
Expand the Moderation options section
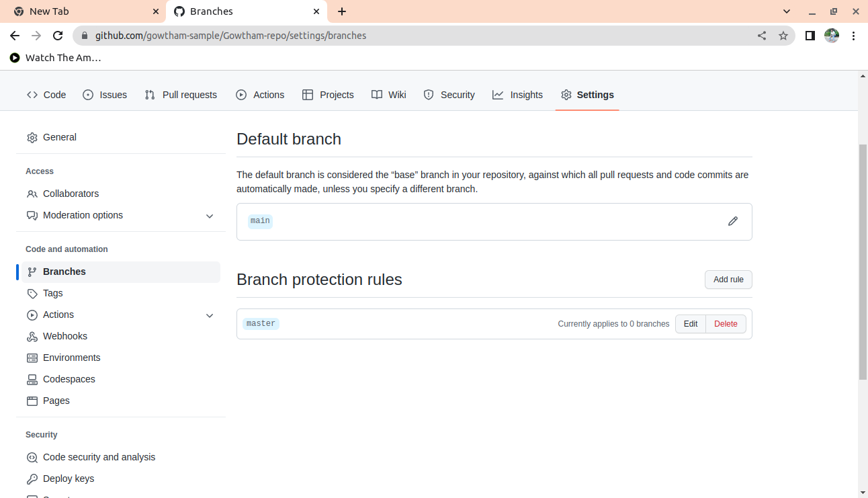point(210,216)
